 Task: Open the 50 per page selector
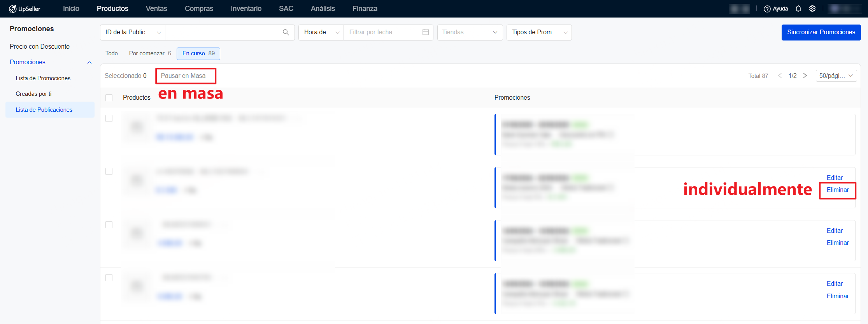tap(836, 76)
